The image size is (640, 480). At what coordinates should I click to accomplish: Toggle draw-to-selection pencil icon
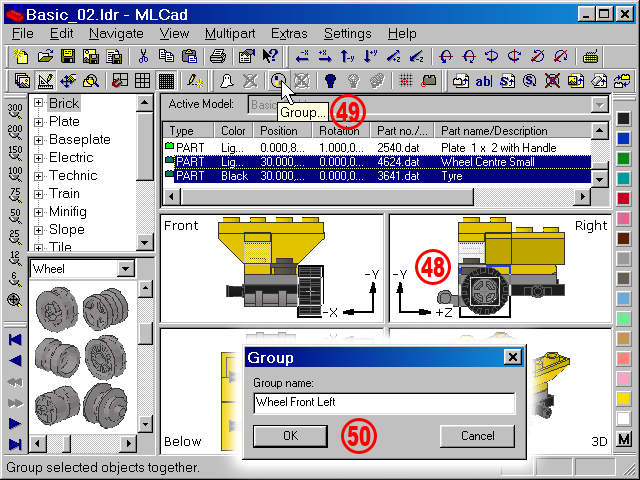195,80
